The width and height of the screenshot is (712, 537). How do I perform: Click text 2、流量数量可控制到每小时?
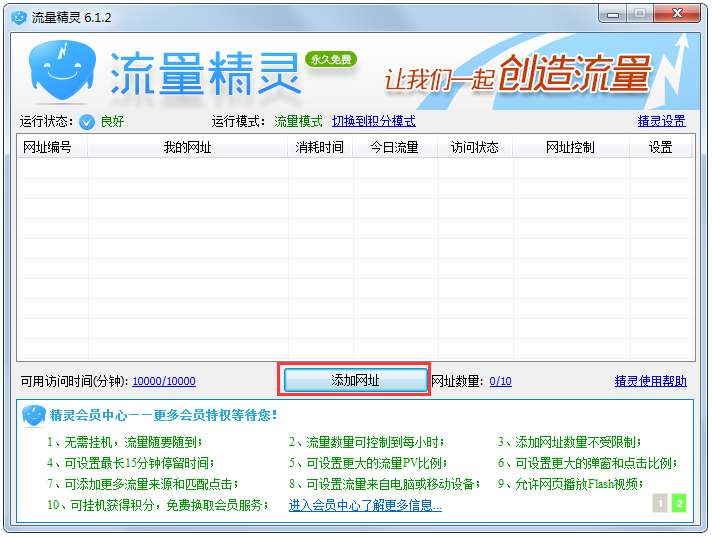click(x=367, y=442)
